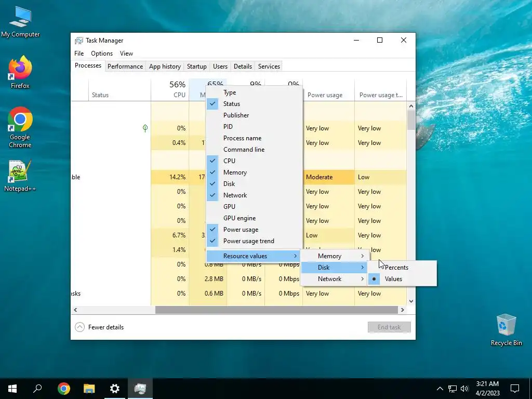Viewport: 532px width, 399px height.
Task: Open the Google Chrome desktop shortcut
Action: [x=20, y=128]
